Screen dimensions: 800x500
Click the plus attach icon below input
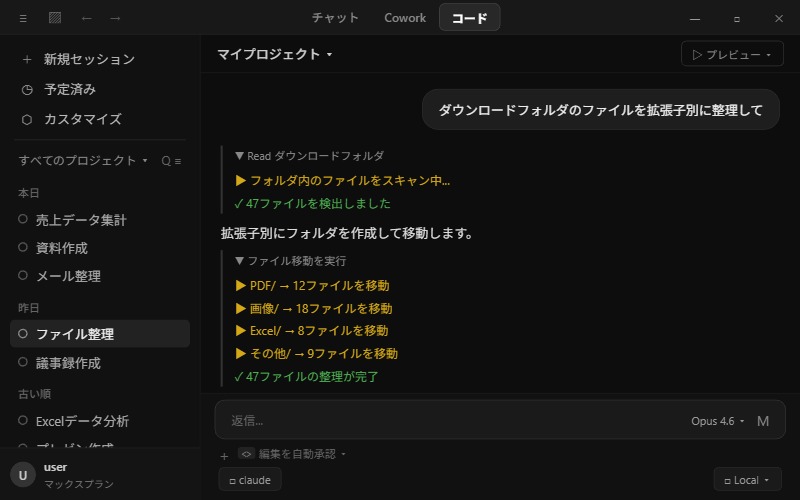click(x=224, y=456)
